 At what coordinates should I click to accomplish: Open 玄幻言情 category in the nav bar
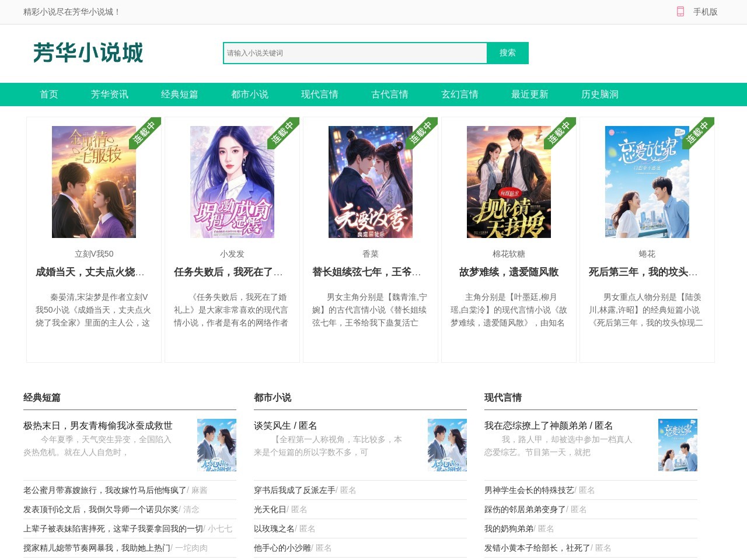pyautogui.click(x=459, y=94)
